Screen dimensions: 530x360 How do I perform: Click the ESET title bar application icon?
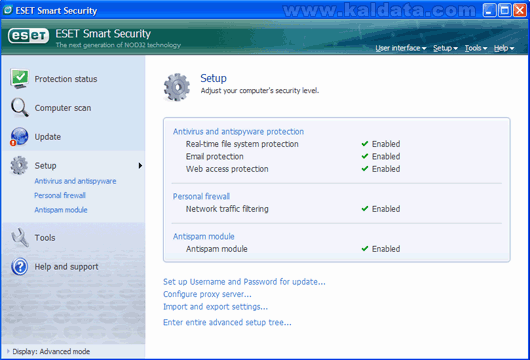tap(7, 10)
